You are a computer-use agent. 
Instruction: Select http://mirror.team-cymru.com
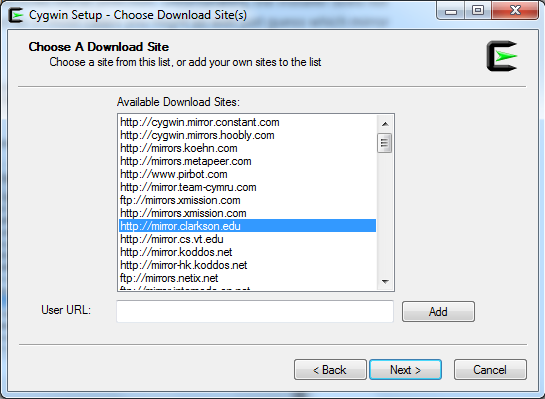pos(247,187)
